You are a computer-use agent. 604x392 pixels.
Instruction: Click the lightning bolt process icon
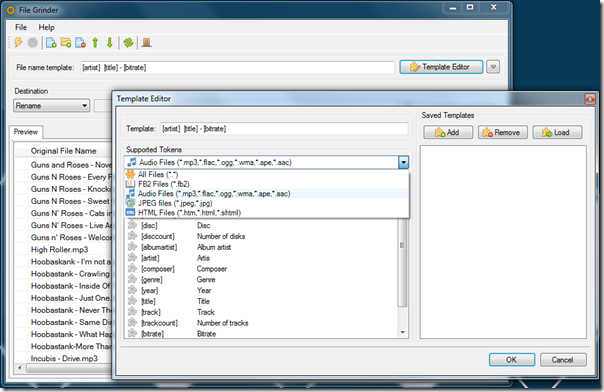(18, 42)
